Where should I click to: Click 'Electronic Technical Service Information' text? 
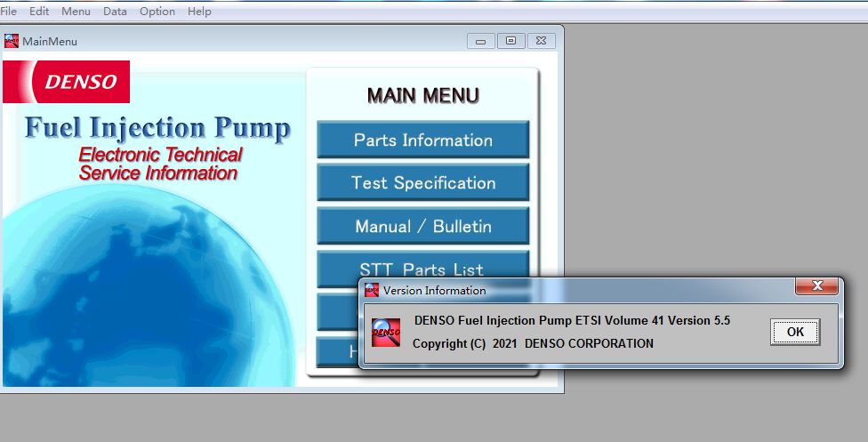coord(160,164)
